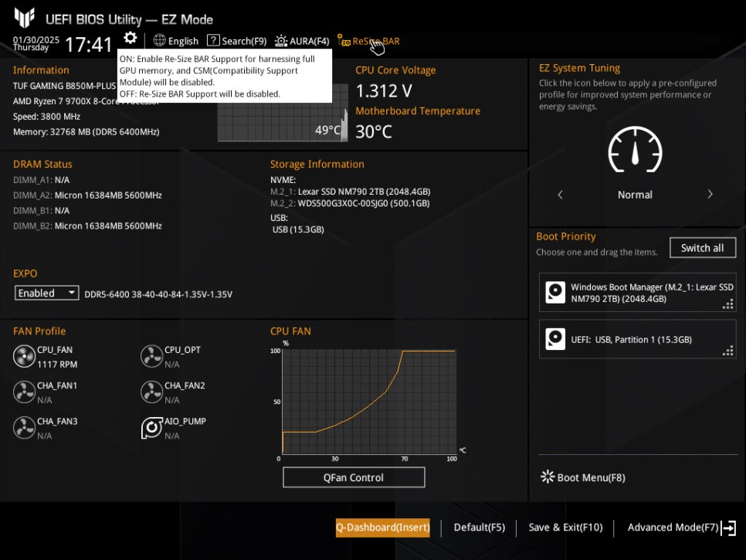Screen dimensions: 746x560
Task: Click the UEFI: USB, Partition 1 entry
Action: (x=638, y=339)
